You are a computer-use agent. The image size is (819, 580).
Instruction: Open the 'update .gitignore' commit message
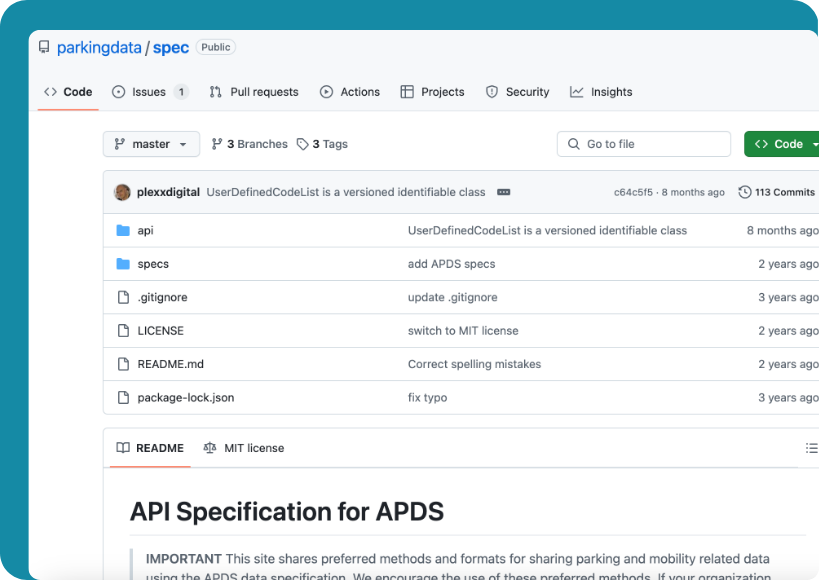pos(452,297)
